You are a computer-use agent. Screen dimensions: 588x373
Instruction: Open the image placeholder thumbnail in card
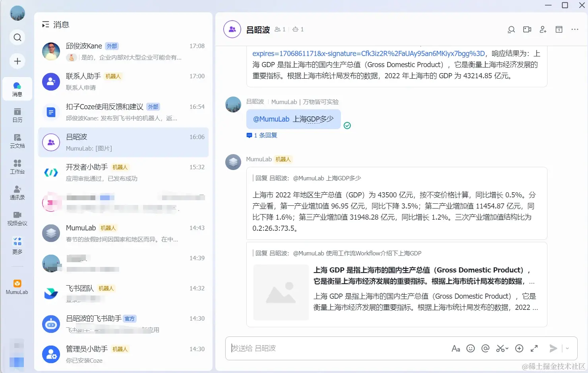coord(281,292)
